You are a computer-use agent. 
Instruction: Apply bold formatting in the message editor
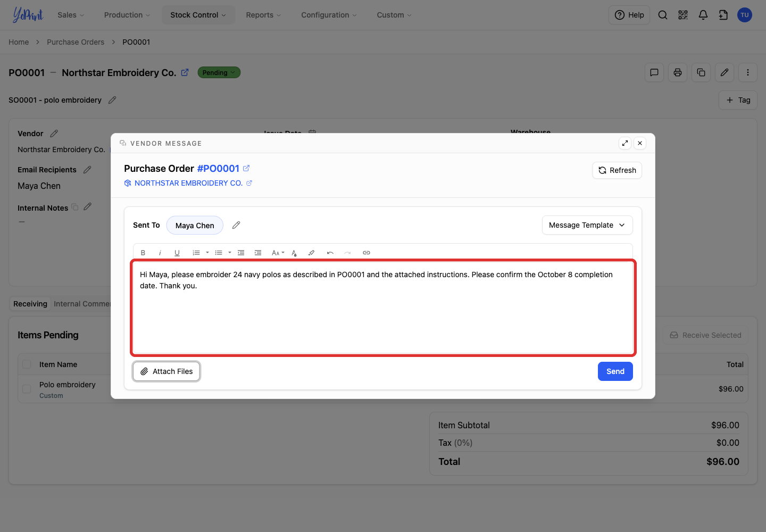click(143, 253)
